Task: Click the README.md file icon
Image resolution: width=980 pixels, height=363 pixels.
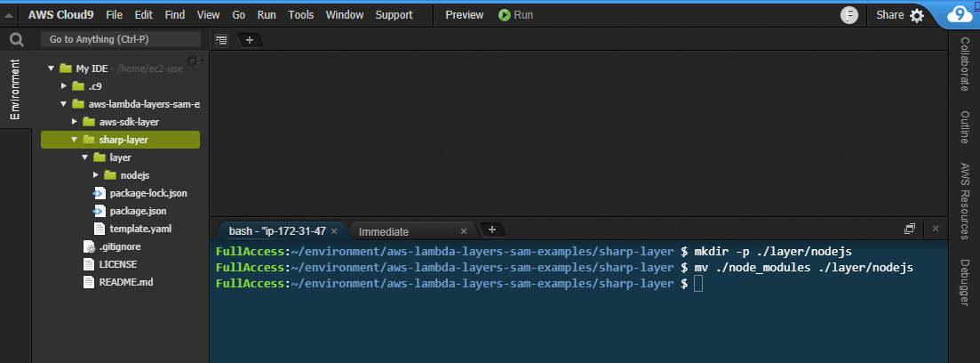Action: [x=89, y=282]
